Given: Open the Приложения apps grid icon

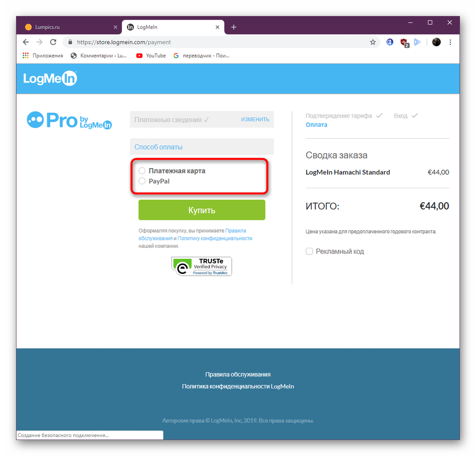Looking at the screenshot, I should (x=26, y=56).
